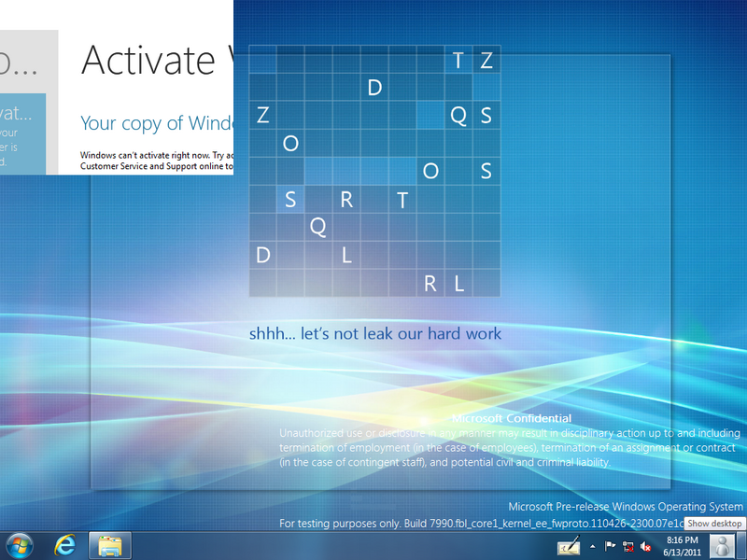This screenshot has width=747, height=560.
Task: Open the clock showing 8:16 PM
Action: tap(682, 546)
